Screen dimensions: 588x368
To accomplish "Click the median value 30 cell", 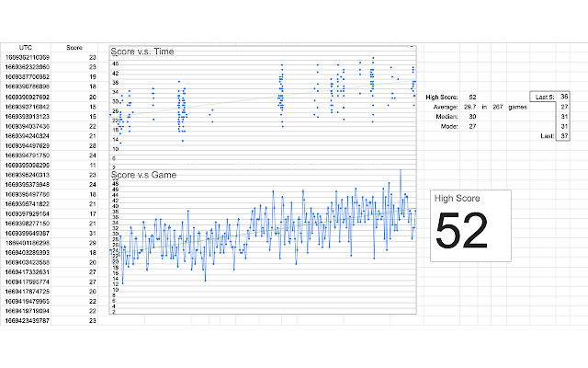I will [469, 117].
